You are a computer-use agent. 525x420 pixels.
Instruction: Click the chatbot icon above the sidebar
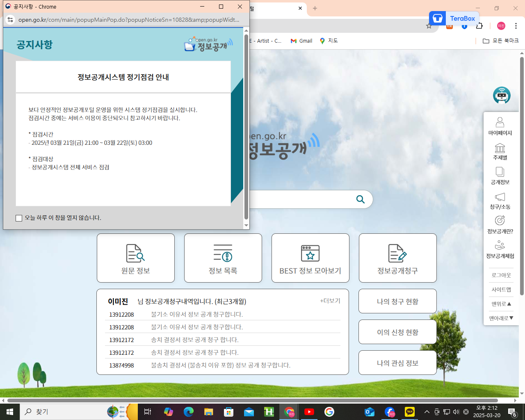(501, 95)
